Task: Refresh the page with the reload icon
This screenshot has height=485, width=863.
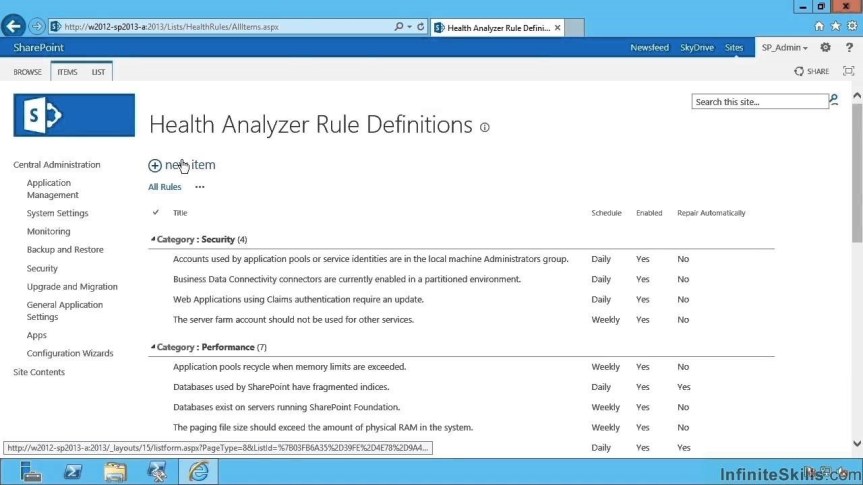Action: tap(420, 26)
